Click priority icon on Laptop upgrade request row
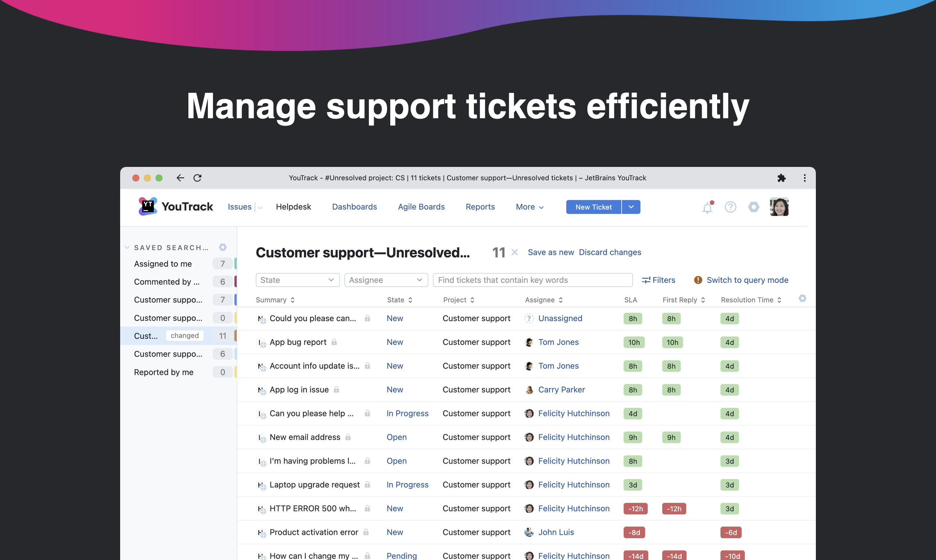Viewport: 936px width, 560px height. (262, 485)
